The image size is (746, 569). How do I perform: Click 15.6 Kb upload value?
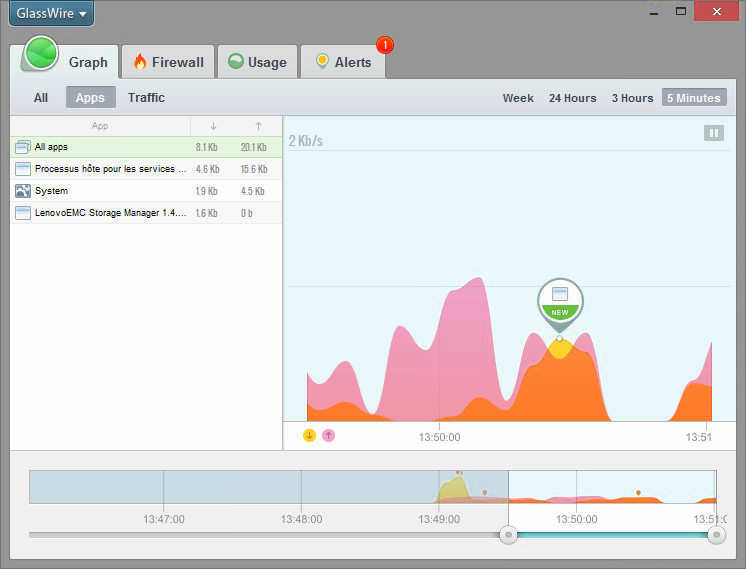[x=254, y=169]
